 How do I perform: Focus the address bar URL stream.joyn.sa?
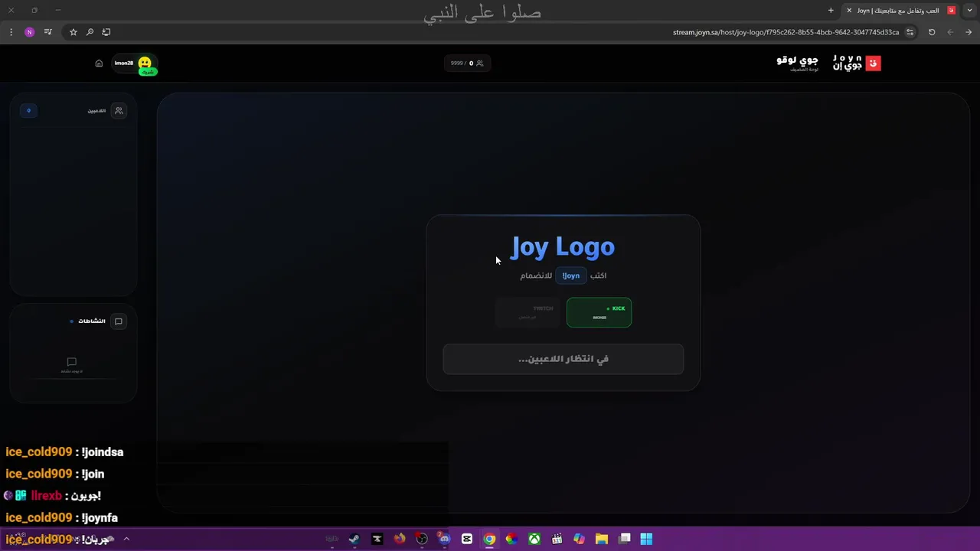(x=786, y=32)
